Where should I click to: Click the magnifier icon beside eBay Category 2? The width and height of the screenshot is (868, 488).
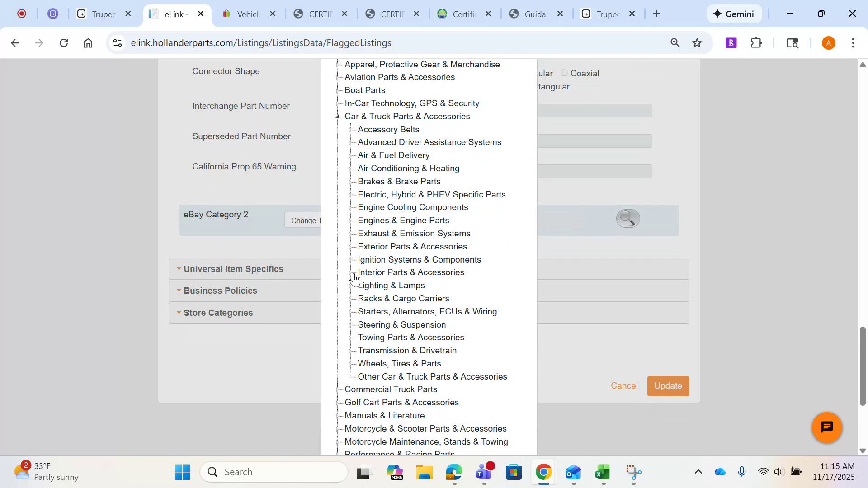coord(627,218)
